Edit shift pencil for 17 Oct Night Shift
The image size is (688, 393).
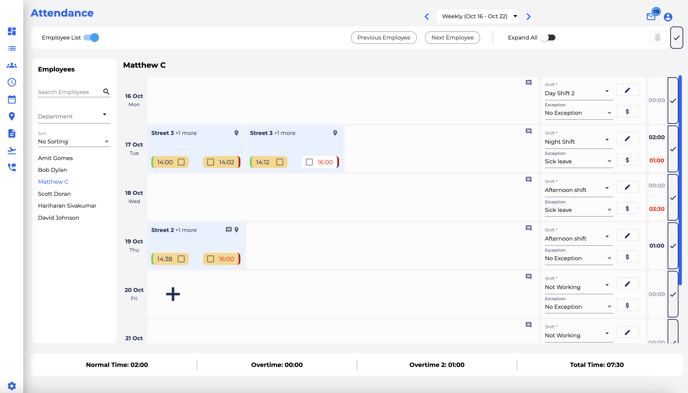click(627, 139)
